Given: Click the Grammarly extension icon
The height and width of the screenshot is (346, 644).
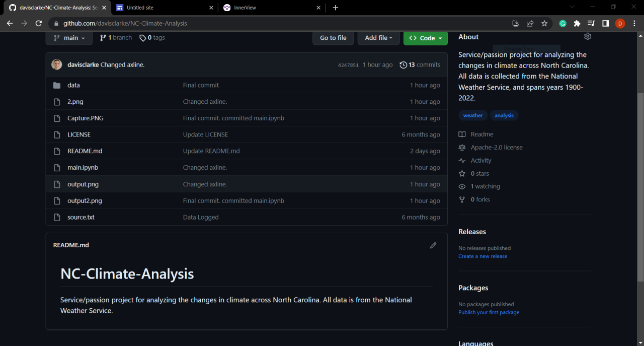Looking at the screenshot, I should pos(563,24).
